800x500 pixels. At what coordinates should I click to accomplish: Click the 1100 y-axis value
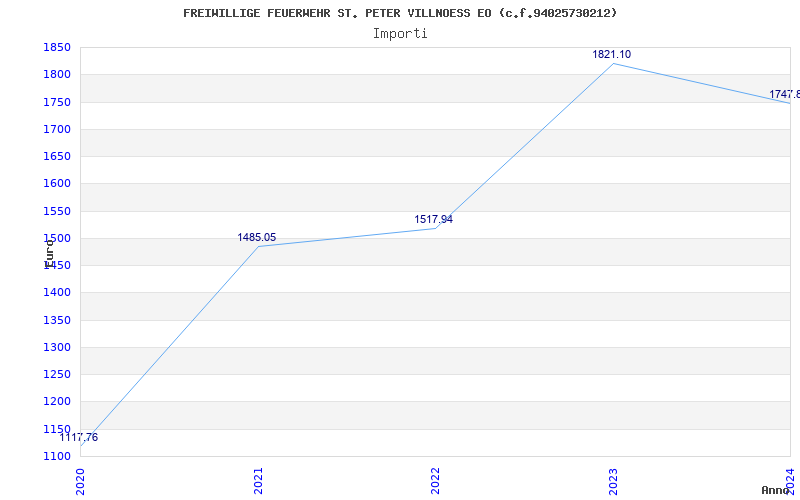pos(57,456)
